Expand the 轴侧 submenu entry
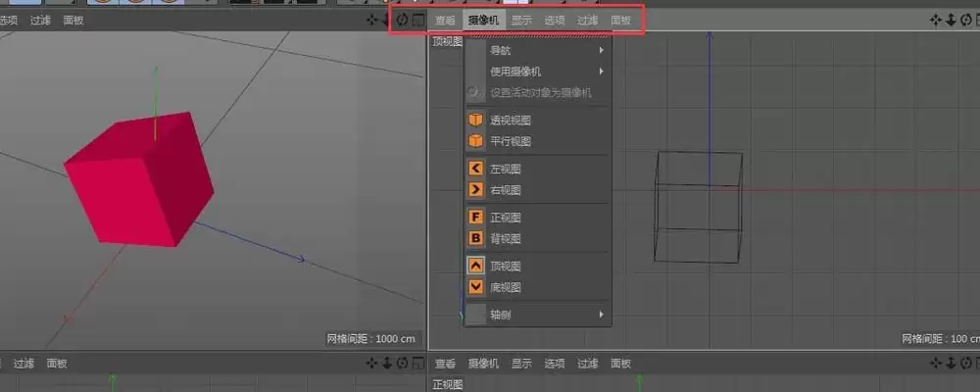This screenshot has width=980, height=392. click(x=537, y=315)
